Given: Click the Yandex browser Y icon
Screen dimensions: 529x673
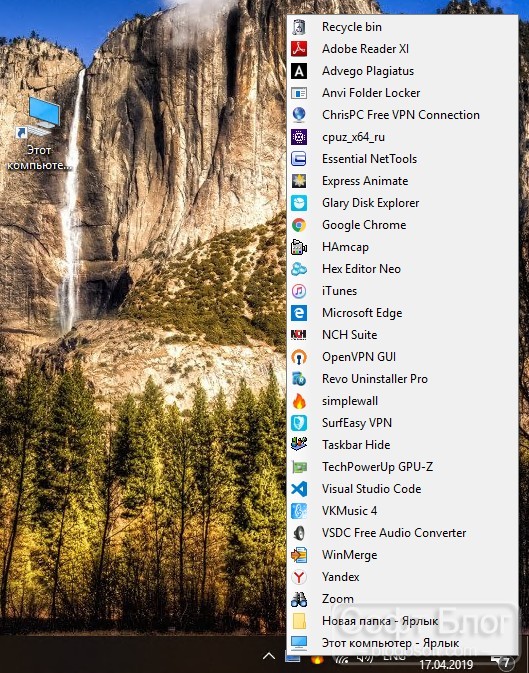Looking at the screenshot, I should pyautogui.click(x=299, y=577).
